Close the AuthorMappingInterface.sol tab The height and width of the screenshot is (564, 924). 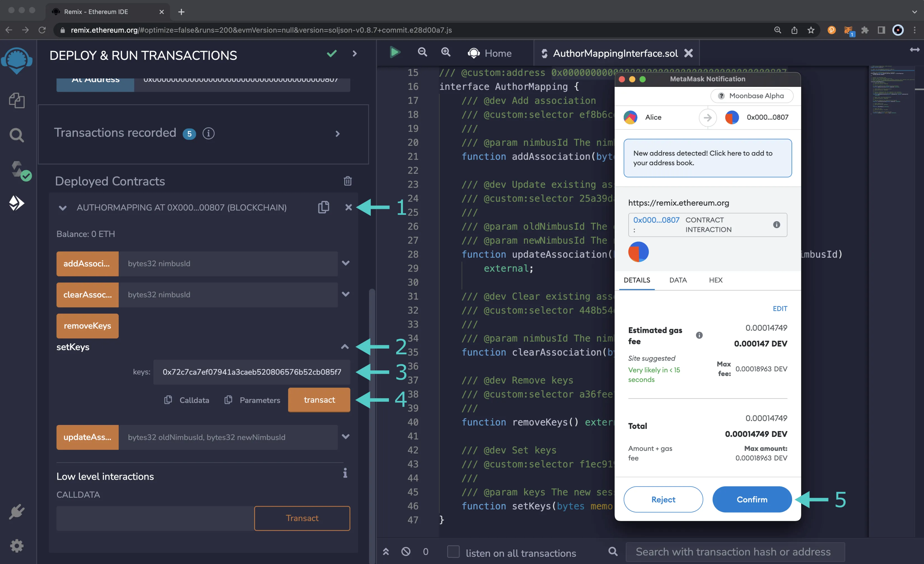(x=689, y=53)
